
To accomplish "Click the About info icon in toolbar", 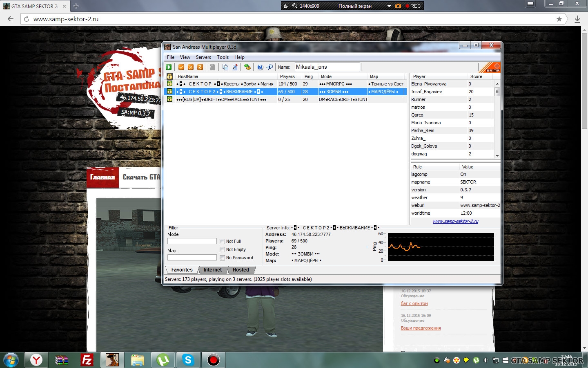I will pyautogui.click(x=269, y=67).
